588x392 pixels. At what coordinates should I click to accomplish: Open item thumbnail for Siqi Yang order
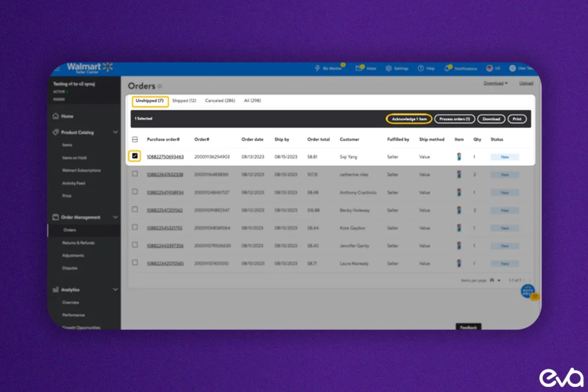point(459,157)
